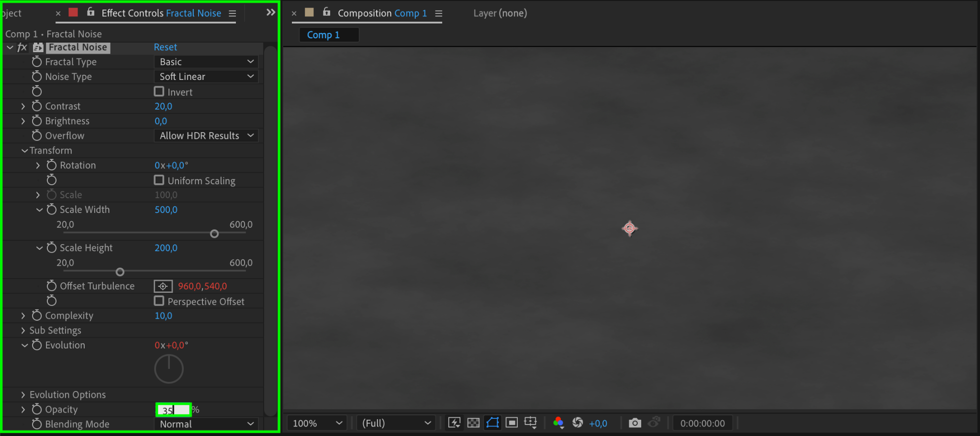Check the Uniform Scaling checkbox
Viewport: 980px width, 436px height.
point(159,180)
